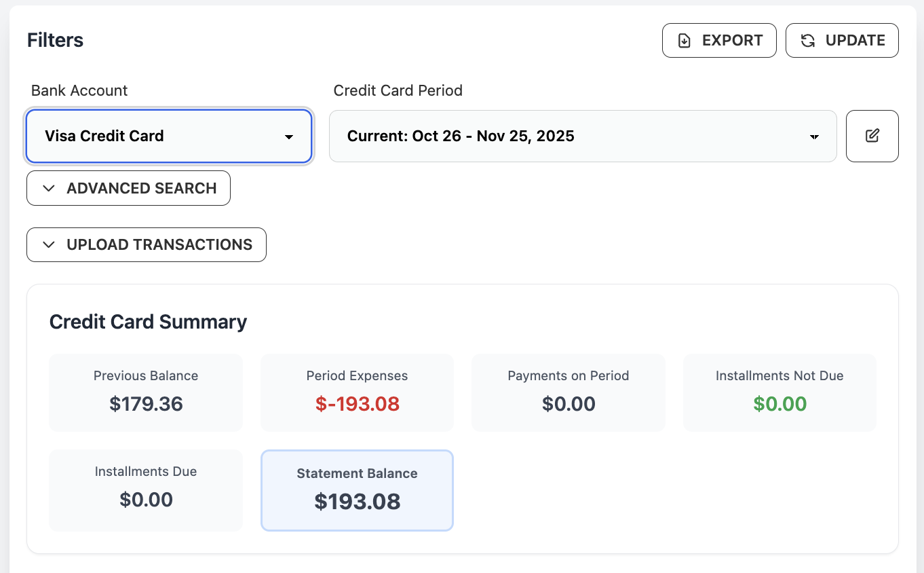Click the caret arrow in Credit Card Period selector

coord(815,136)
